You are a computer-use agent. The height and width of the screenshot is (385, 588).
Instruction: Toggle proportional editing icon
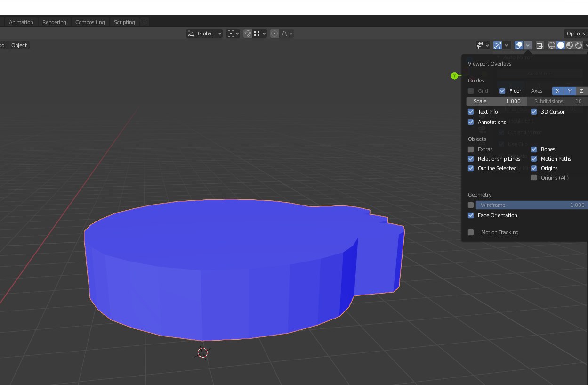point(274,33)
